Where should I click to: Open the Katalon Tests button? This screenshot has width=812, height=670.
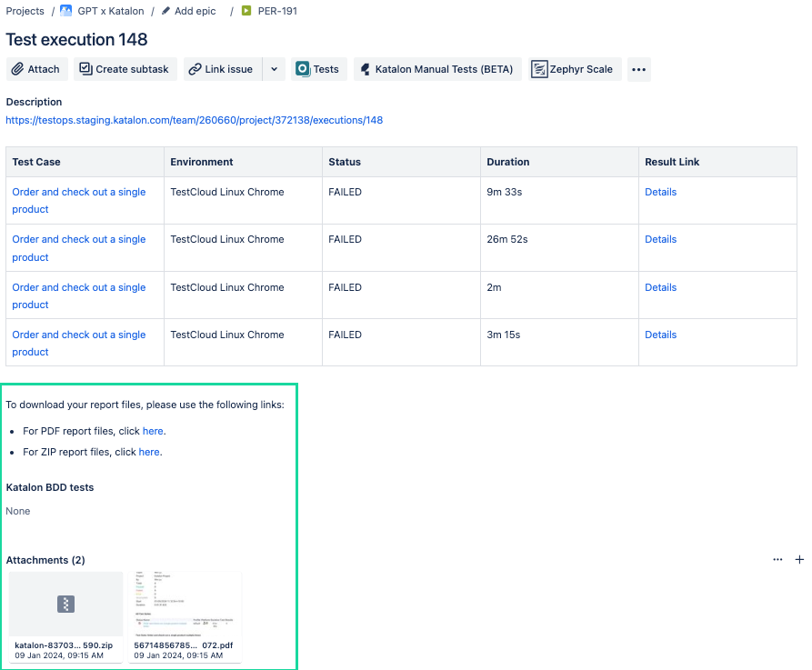[318, 69]
